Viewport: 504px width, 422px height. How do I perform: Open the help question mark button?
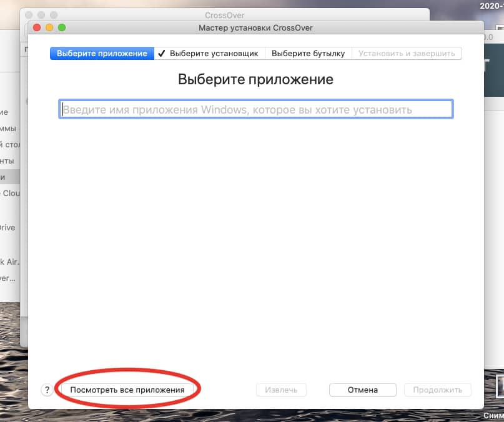(47, 390)
